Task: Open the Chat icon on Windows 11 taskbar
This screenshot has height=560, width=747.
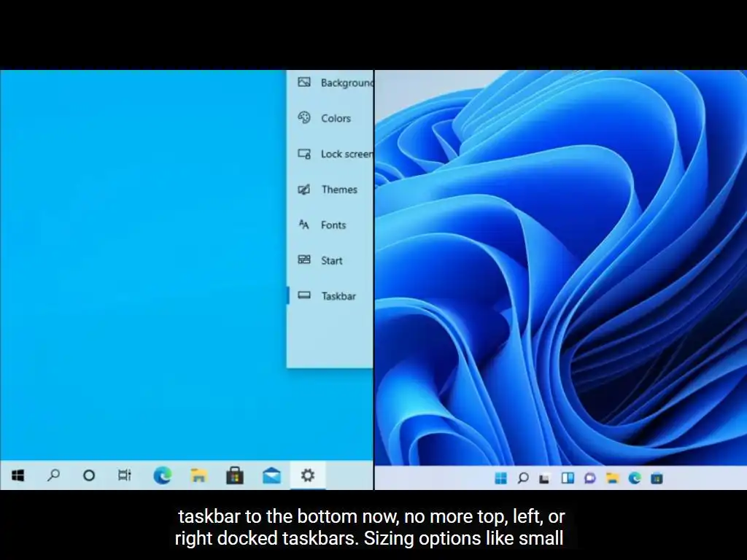Action: [589, 478]
